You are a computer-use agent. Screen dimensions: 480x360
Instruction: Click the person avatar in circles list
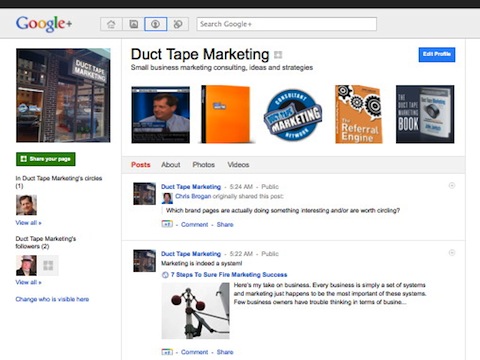click(26, 205)
